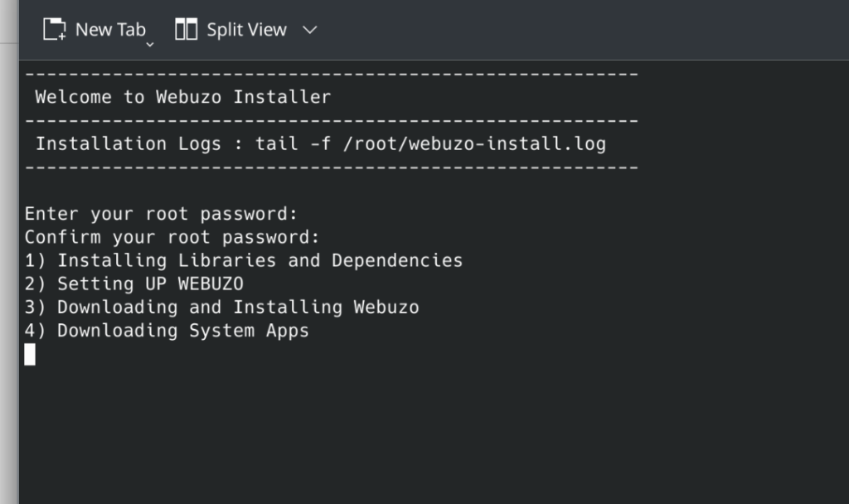Click the dashed separator below Installation Logs

pyautogui.click(x=332, y=167)
